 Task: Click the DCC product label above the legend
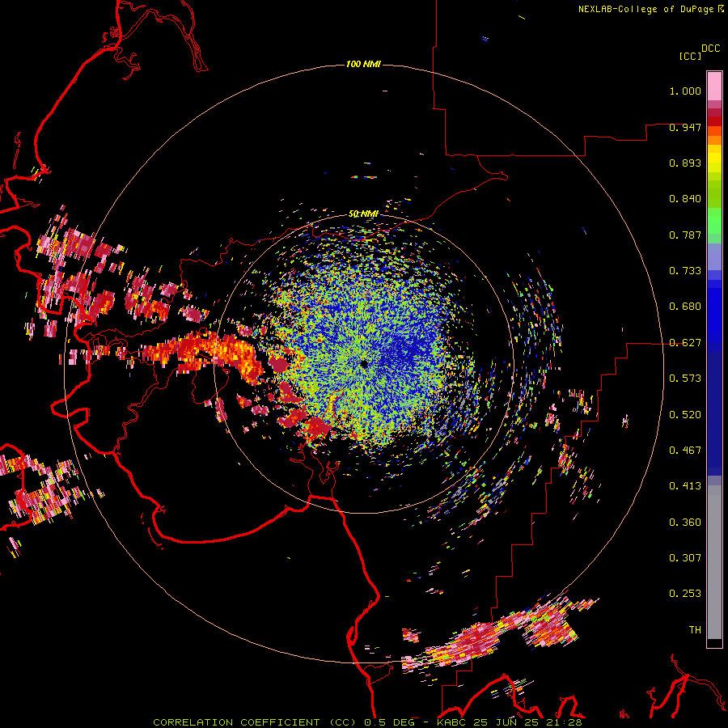click(x=710, y=49)
